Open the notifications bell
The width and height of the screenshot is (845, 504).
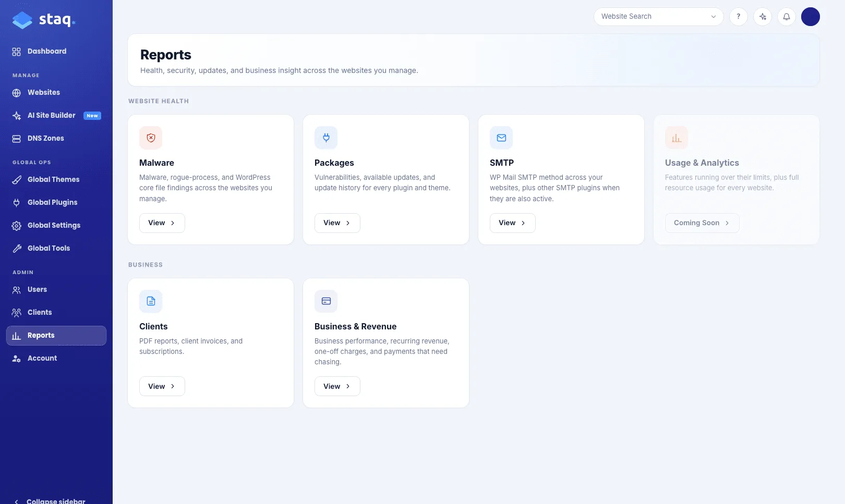coord(787,17)
